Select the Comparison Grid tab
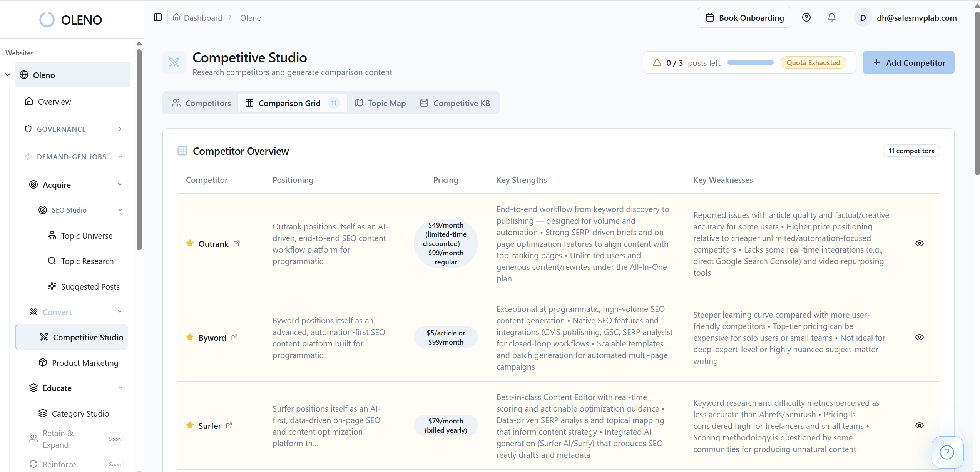 coord(293,103)
